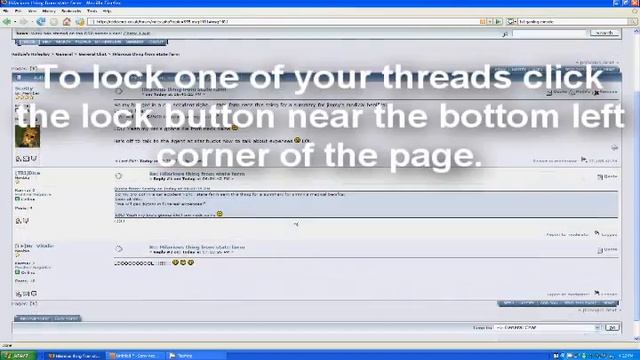Click the Lock topic button at bottom left

67,318
